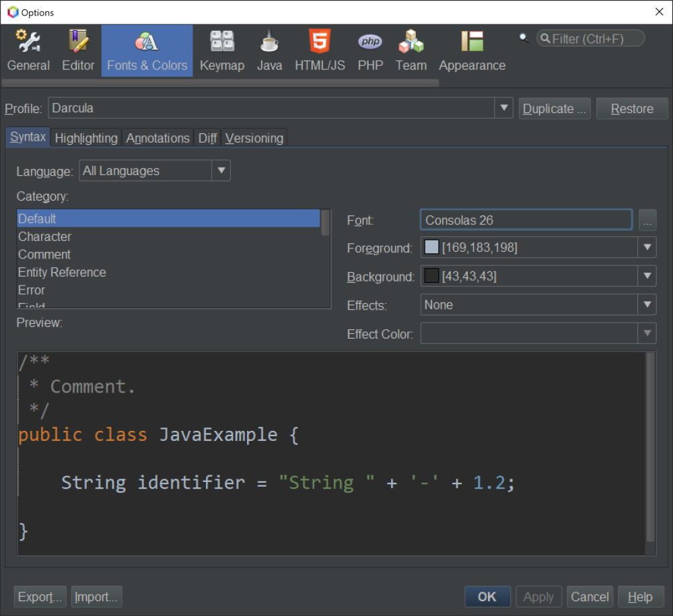Click the font chooser ellipsis button
This screenshot has height=616, width=673.
pos(647,220)
